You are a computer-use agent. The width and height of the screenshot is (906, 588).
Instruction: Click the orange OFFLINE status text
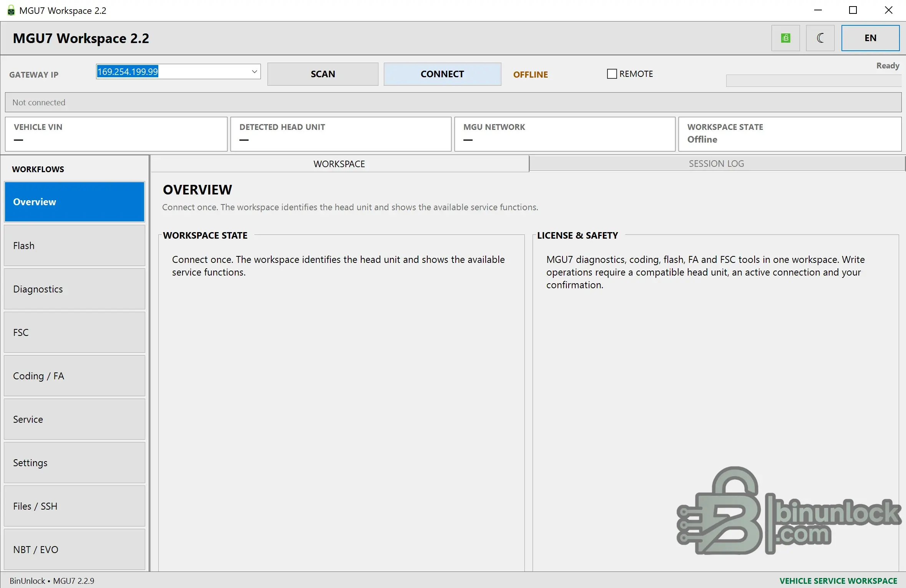pyautogui.click(x=531, y=75)
